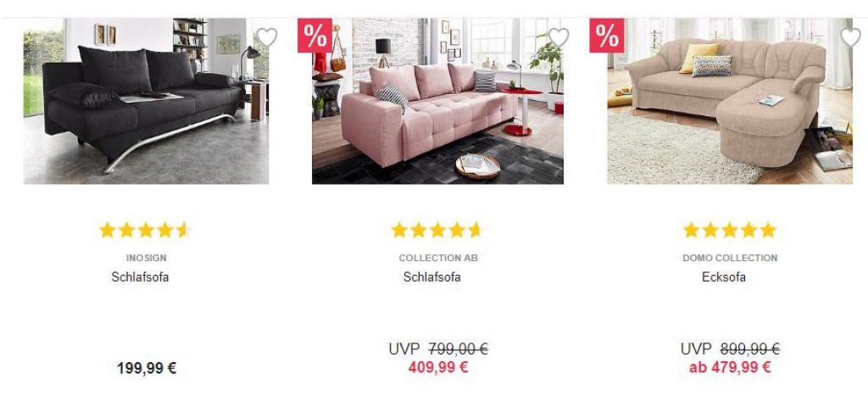Select the Ecksofa product title

coord(724,277)
